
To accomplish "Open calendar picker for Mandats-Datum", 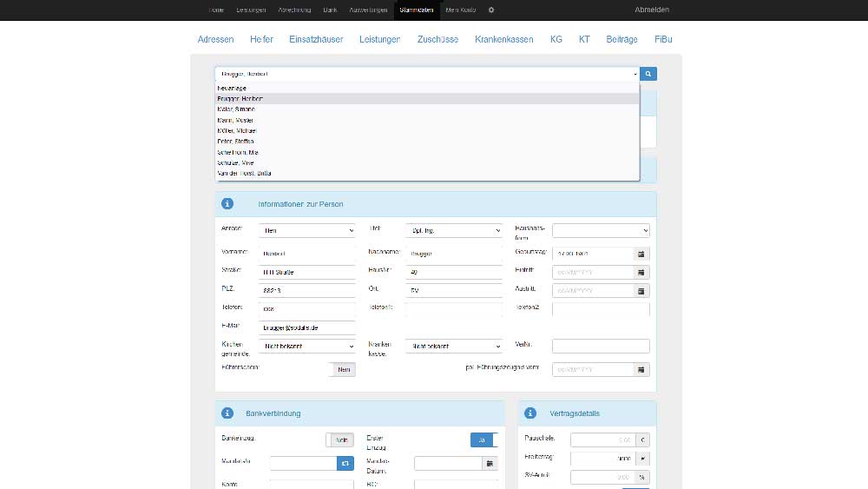I will pyautogui.click(x=490, y=463).
